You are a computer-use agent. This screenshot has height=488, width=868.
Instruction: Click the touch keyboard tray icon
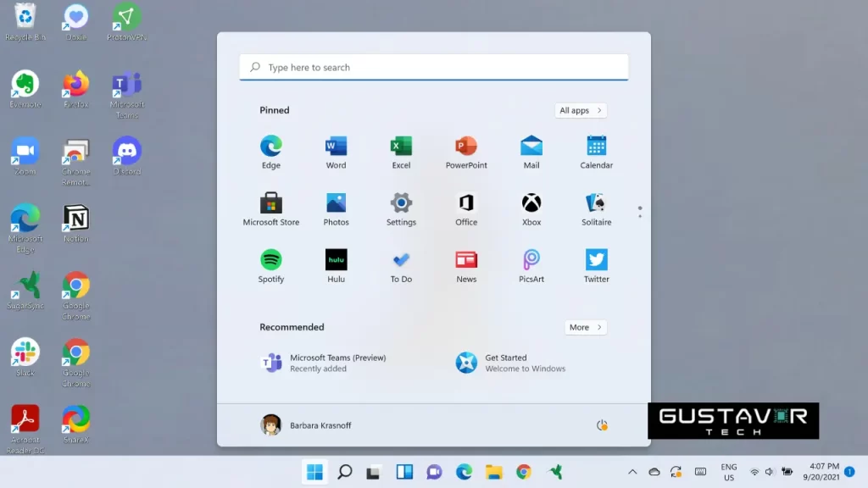pos(700,472)
